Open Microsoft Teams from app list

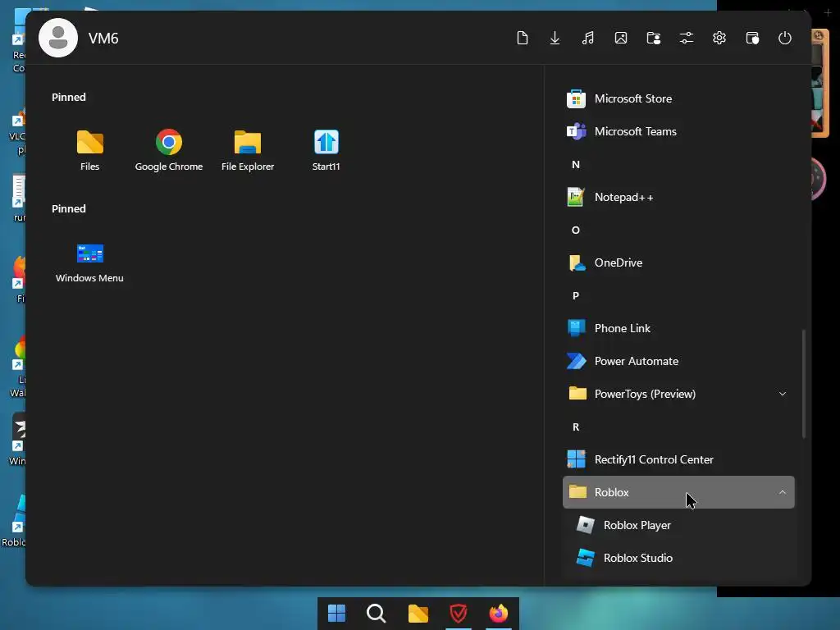678,131
